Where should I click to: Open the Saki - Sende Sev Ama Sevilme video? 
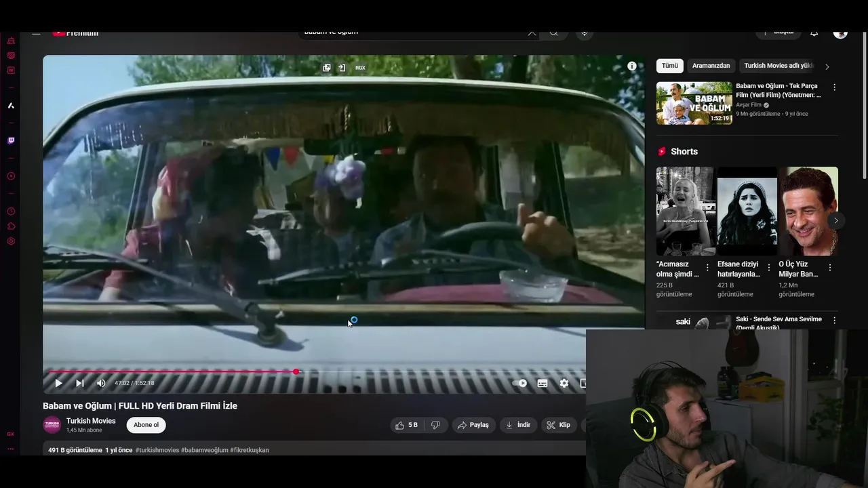coord(778,323)
